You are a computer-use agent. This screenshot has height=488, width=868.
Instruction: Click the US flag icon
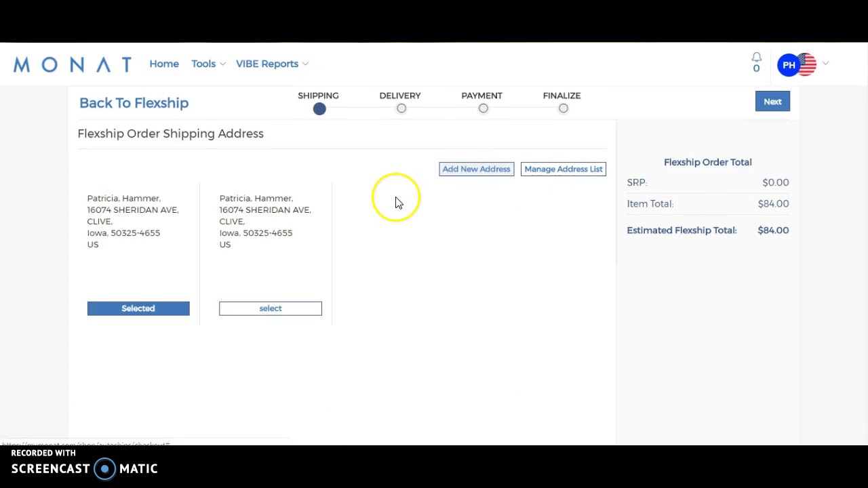pyautogui.click(x=807, y=65)
